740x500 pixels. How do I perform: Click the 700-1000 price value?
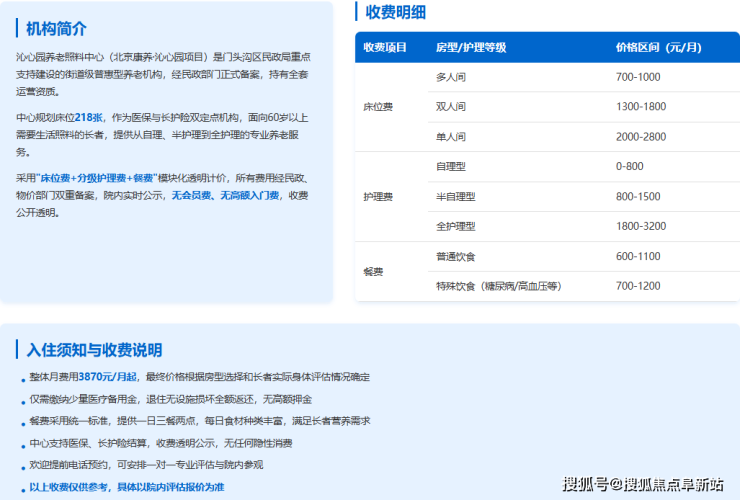[x=638, y=77]
